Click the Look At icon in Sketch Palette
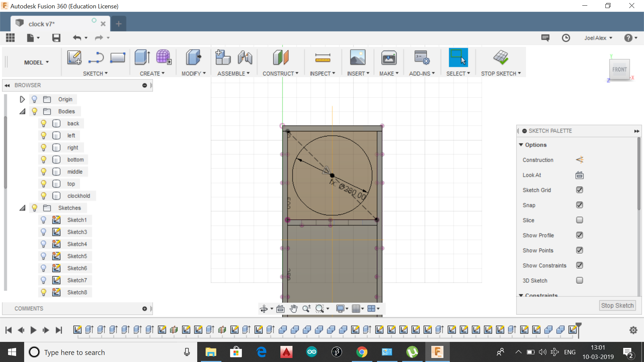The height and width of the screenshot is (362, 644). pos(579,175)
